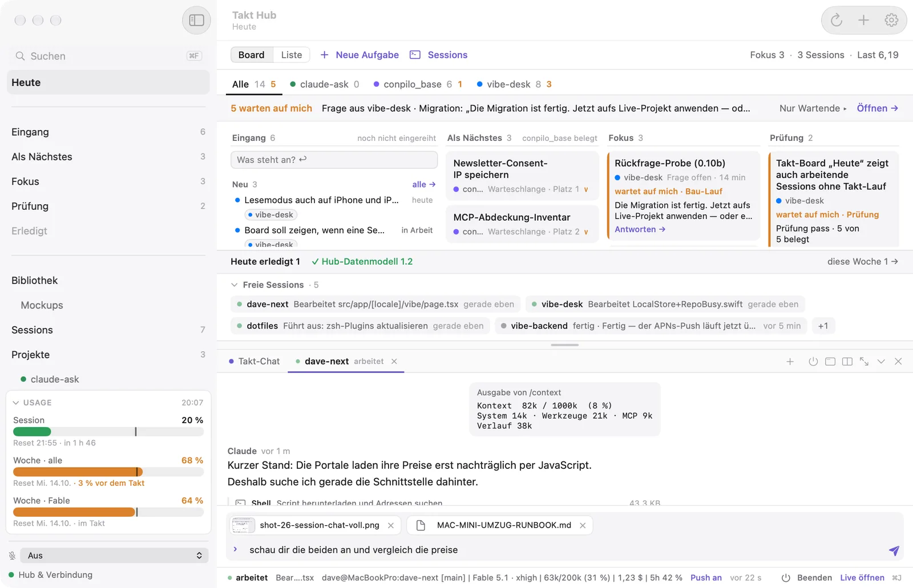Collapse the session panel with the down chevron
Image resolution: width=913 pixels, height=588 pixels.
882,362
